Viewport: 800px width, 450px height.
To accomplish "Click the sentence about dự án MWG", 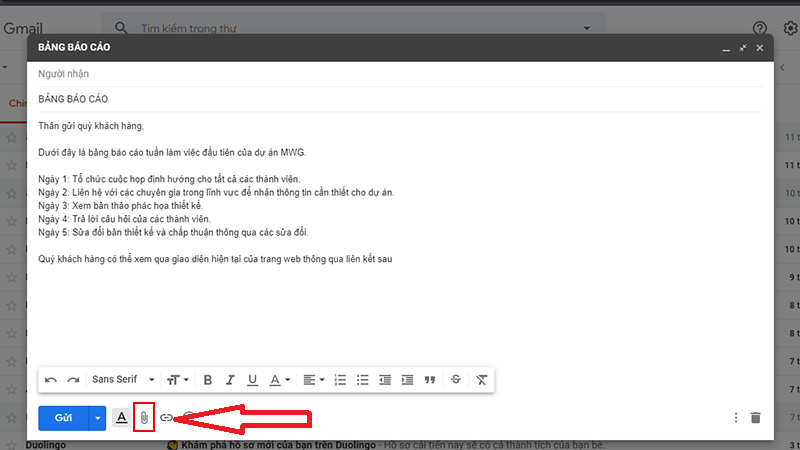I will pos(172,153).
